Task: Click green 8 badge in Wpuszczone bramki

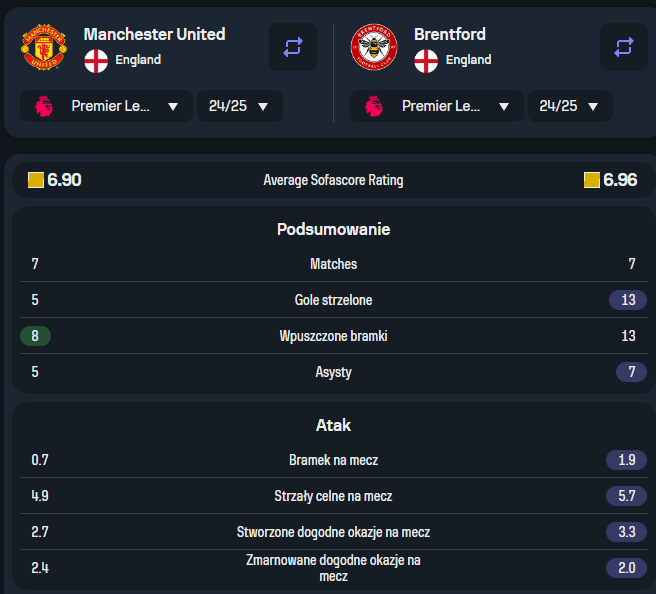Action: pyautogui.click(x=36, y=336)
